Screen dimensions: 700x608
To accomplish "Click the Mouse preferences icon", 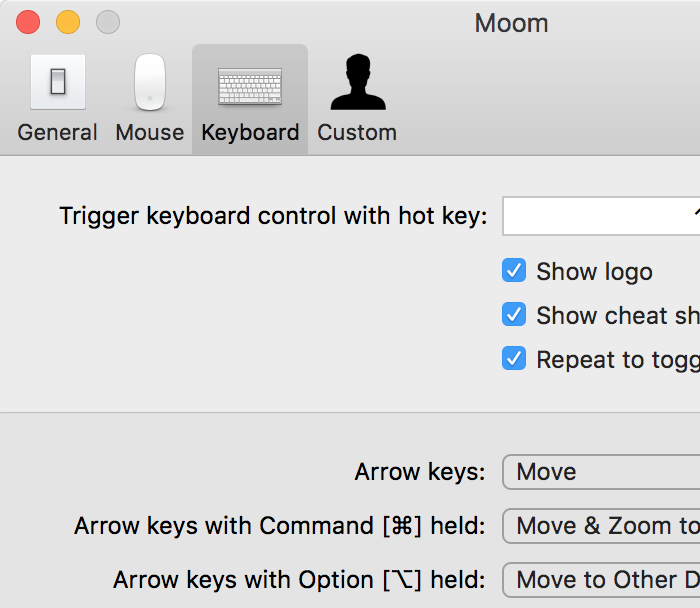I will (150, 82).
